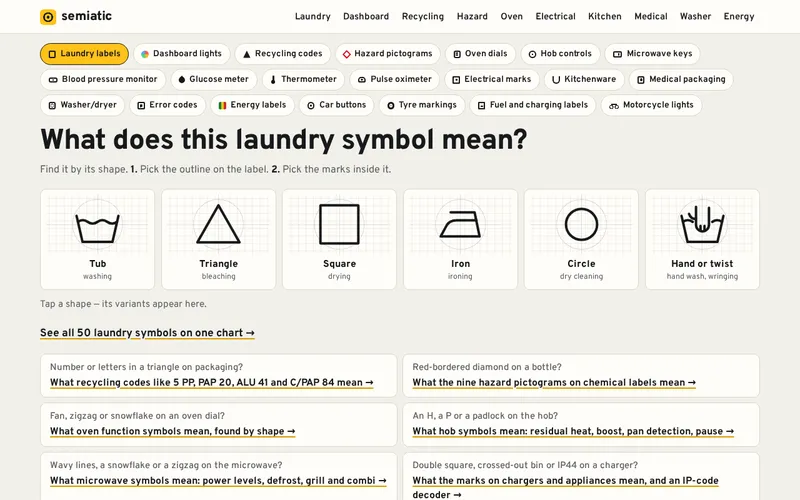Open Kitchen in the top navigation
Screen dimensions: 800x500
tap(605, 16)
